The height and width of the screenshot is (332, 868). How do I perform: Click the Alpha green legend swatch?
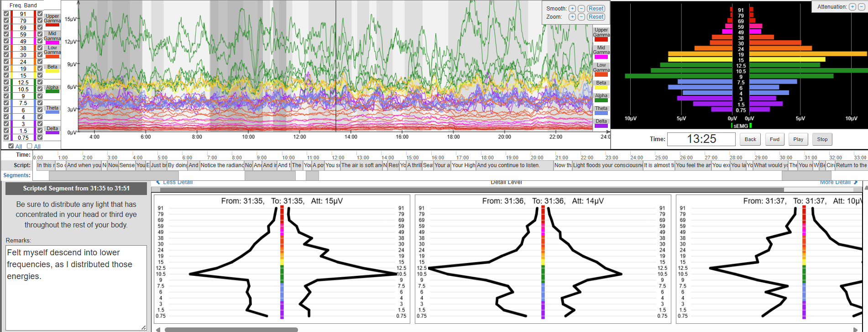(52, 91)
